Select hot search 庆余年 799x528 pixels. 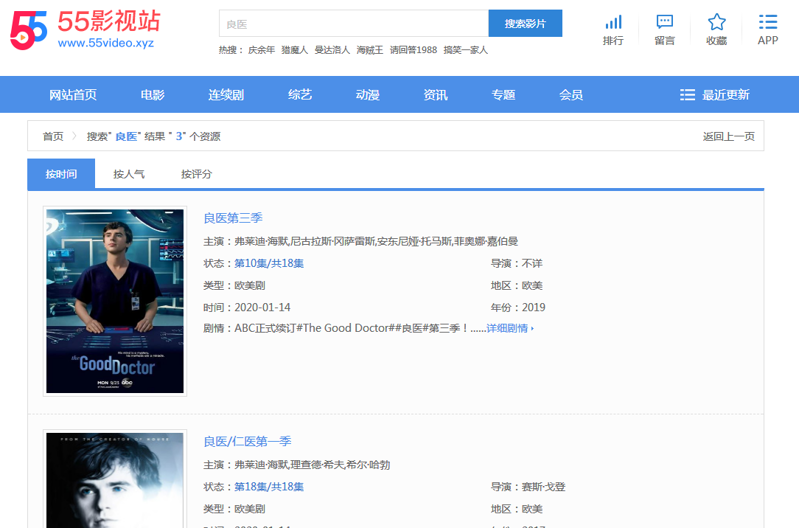click(261, 50)
